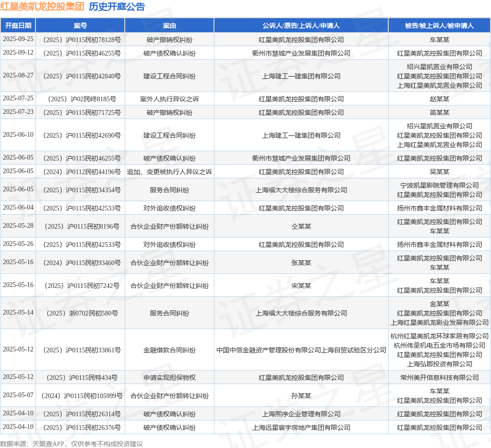
Task: Click plaintiff 孙某某
Action: 301,396
